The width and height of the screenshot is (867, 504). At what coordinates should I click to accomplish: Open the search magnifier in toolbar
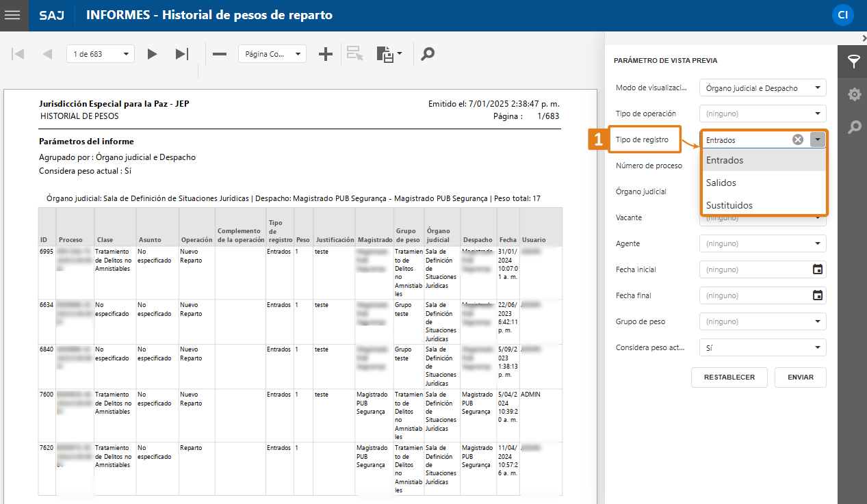[x=428, y=54]
